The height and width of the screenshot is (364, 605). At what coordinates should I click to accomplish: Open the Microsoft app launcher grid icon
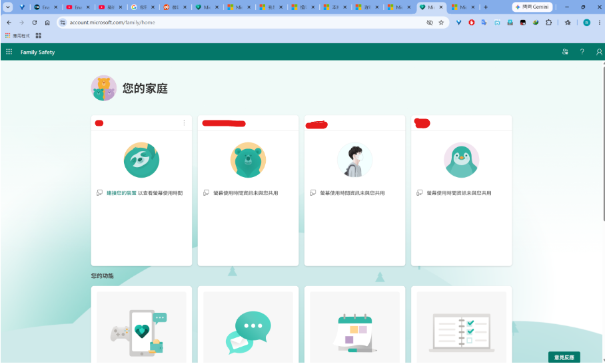pyautogui.click(x=9, y=52)
